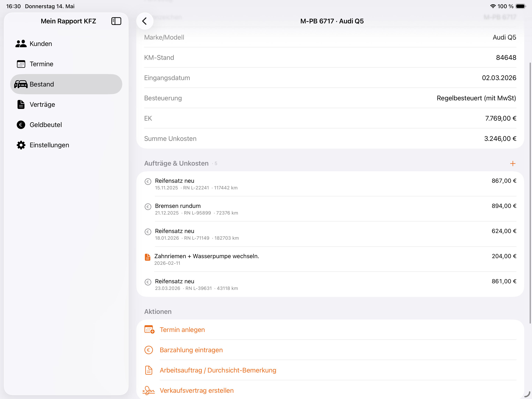
Task: Click the amount 894,00 €
Action: point(504,206)
